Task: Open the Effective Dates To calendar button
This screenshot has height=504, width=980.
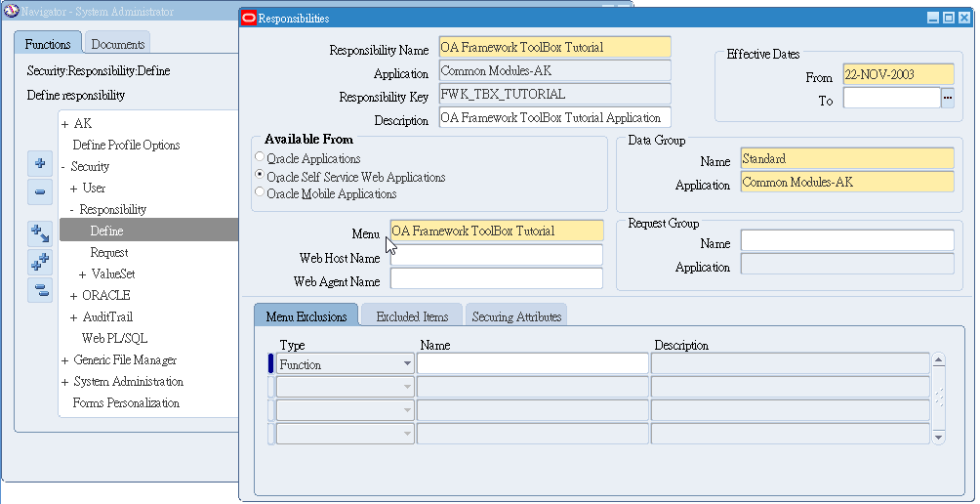Action: point(948,99)
